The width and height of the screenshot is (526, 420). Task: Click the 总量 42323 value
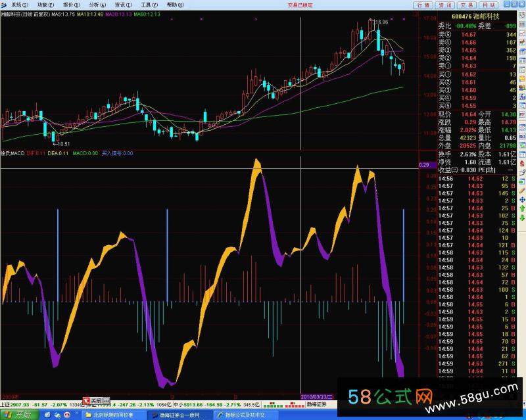click(468, 138)
